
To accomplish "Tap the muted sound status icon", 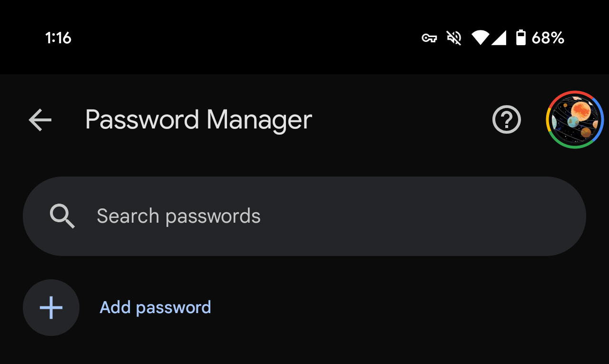I will click(x=454, y=38).
